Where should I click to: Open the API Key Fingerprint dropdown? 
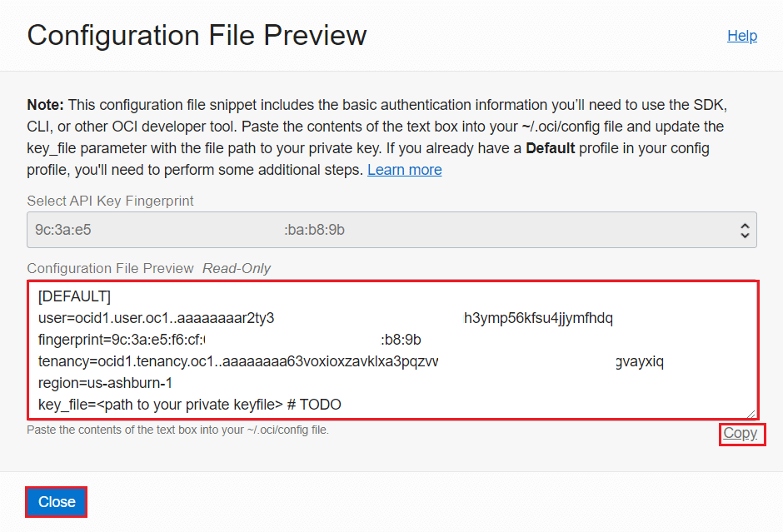(x=391, y=230)
